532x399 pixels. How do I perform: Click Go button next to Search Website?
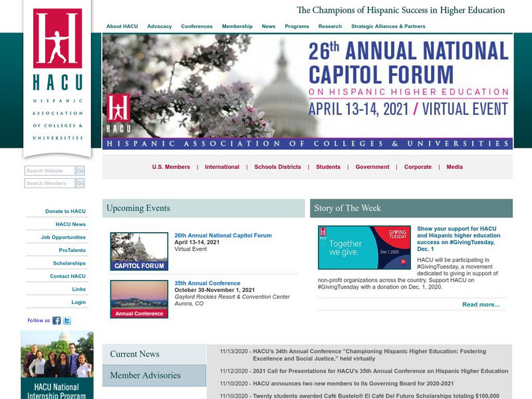(80, 171)
